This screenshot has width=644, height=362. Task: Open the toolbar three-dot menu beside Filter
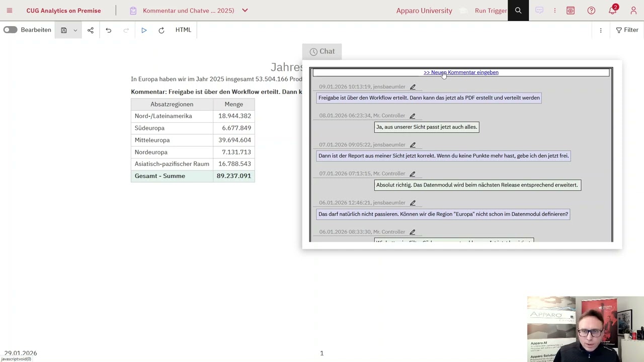601,30
